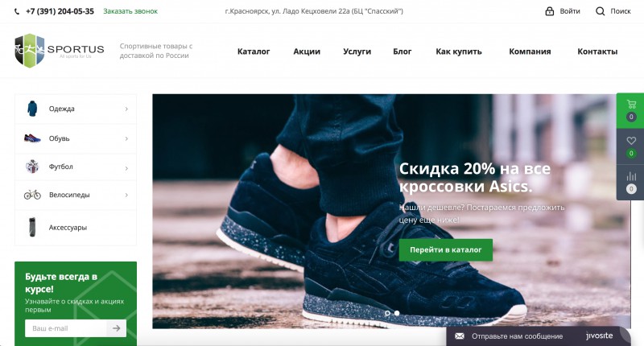Screen dimensions: 644x346
Task: Open the Аксессуары category
Action: (76, 228)
